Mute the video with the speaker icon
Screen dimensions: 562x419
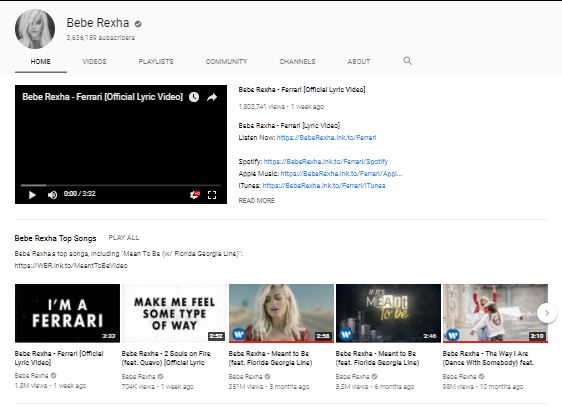52,195
